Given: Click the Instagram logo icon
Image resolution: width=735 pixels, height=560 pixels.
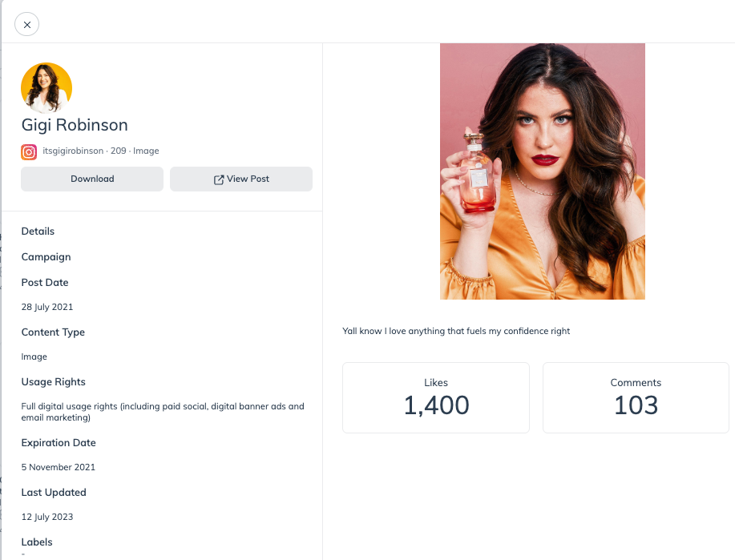Looking at the screenshot, I should (x=29, y=152).
